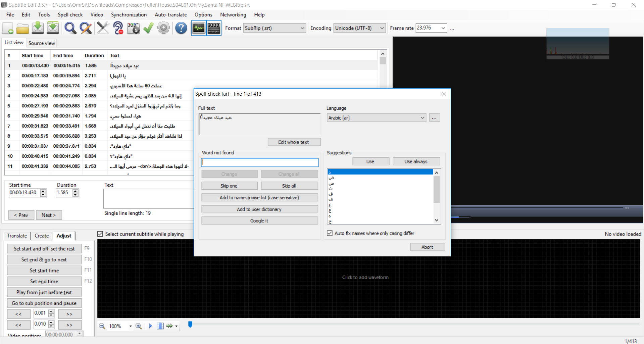Click the green spell check checkmark icon

(x=148, y=28)
